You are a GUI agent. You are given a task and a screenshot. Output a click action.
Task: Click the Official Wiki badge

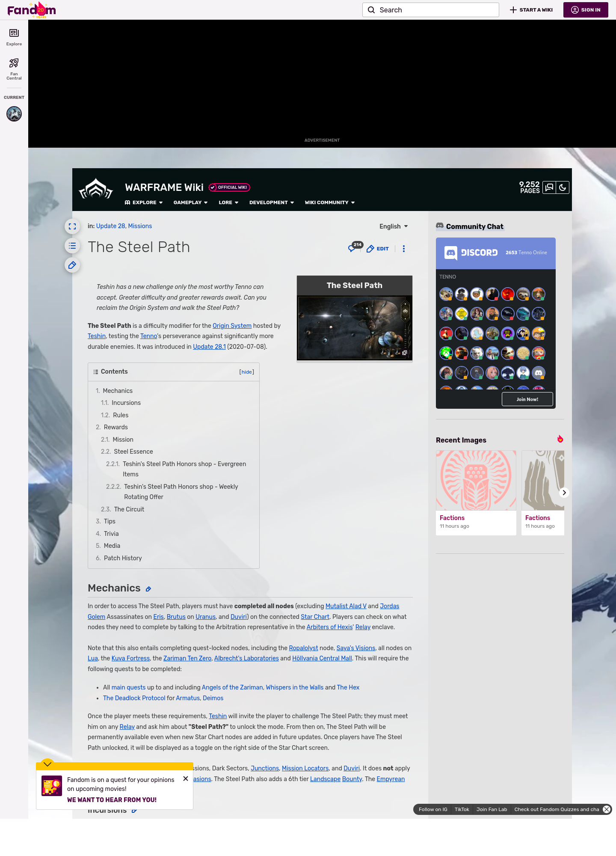point(229,187)
